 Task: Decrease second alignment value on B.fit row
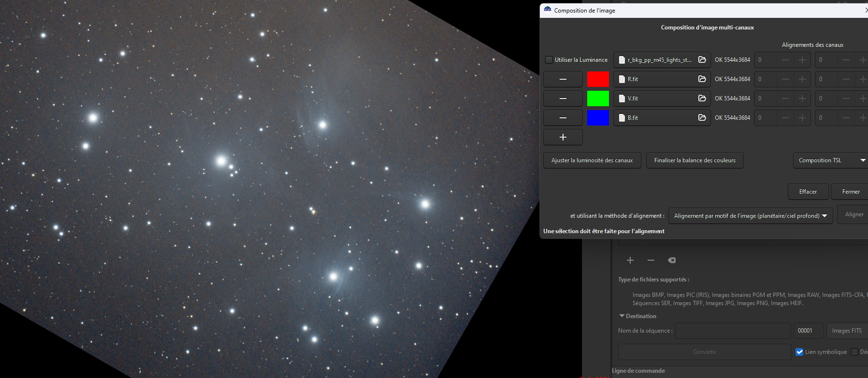[x=846, y=118]
